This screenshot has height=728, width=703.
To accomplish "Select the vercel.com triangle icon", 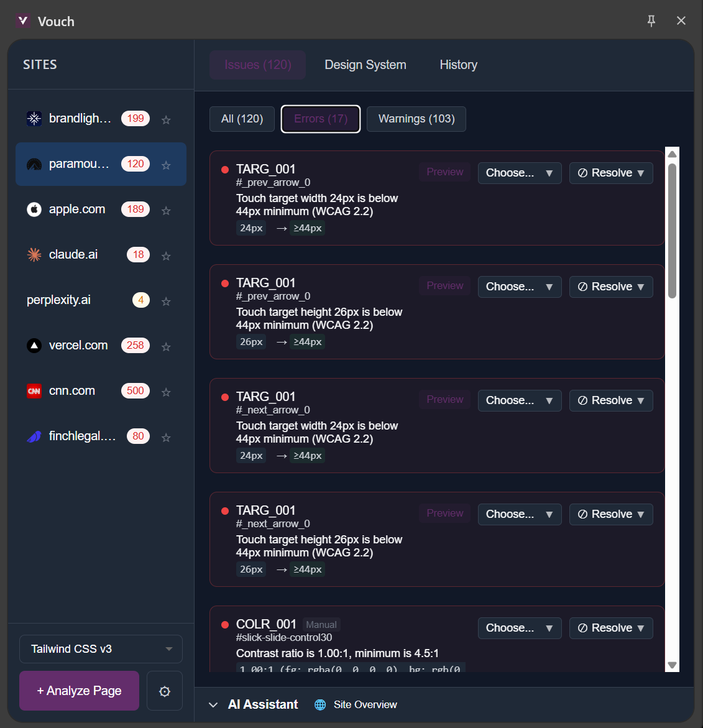I will click(x=34, y=346).
